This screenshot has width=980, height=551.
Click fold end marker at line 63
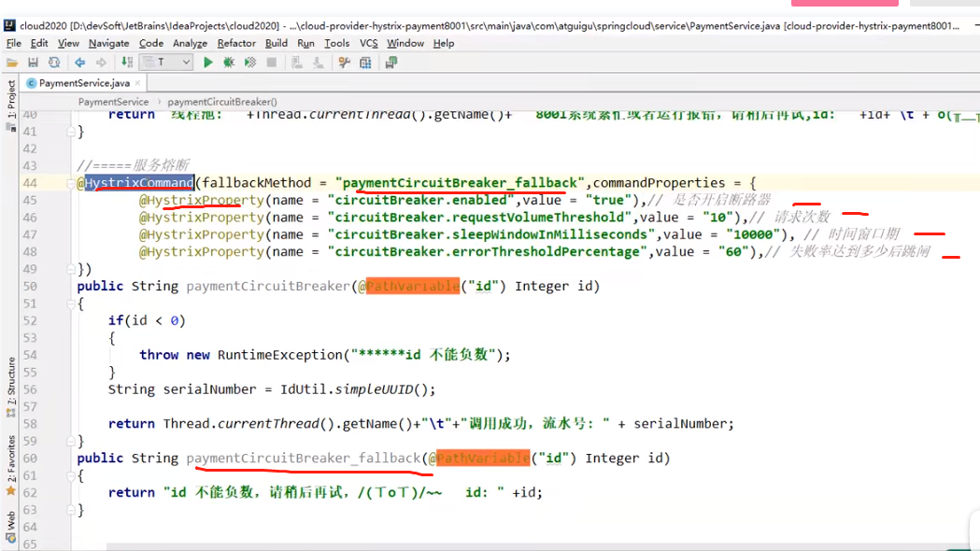pos(71,510)
